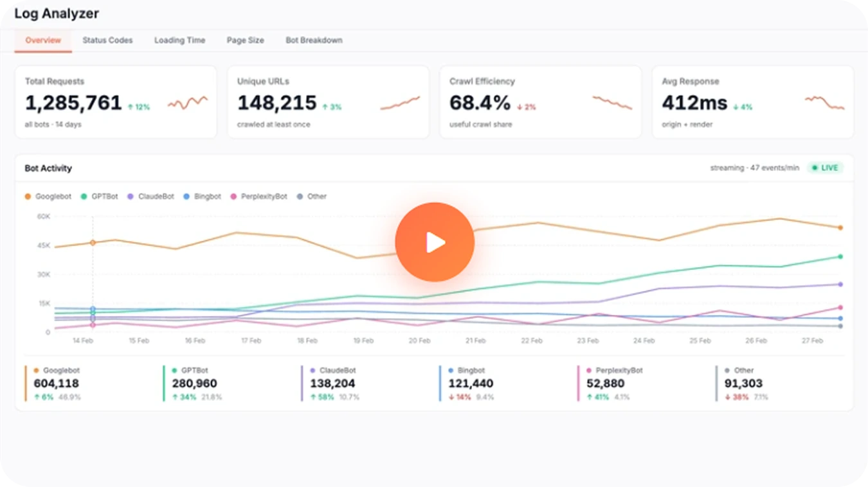
Task: Click the "useful crawl share" caption
Action: pos(481,125)
